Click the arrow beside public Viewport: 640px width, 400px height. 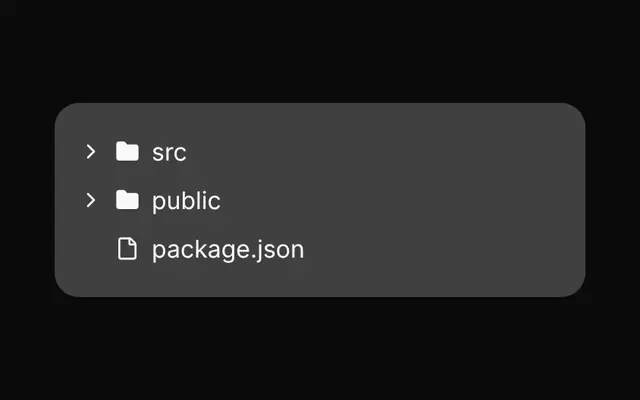click(91, 200)
